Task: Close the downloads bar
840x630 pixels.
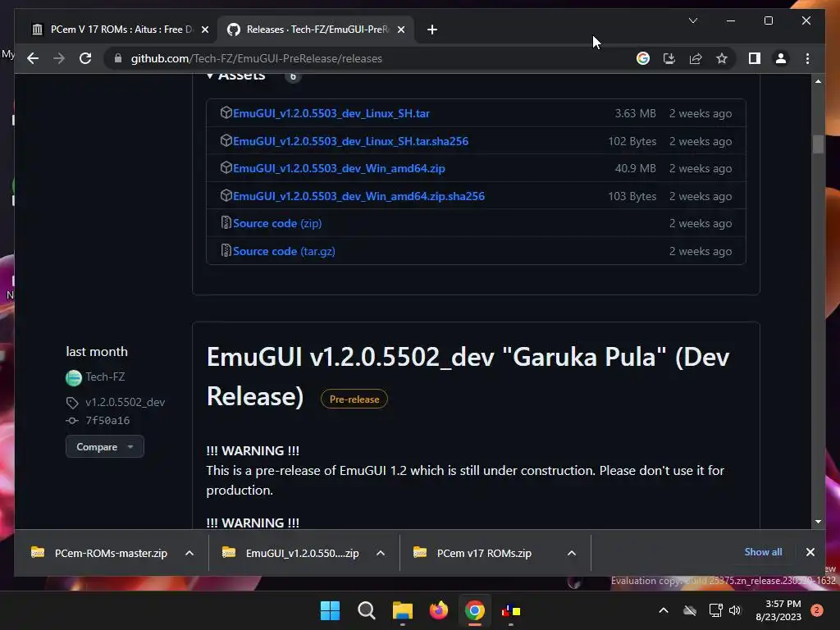Action: tap(810, 552)
